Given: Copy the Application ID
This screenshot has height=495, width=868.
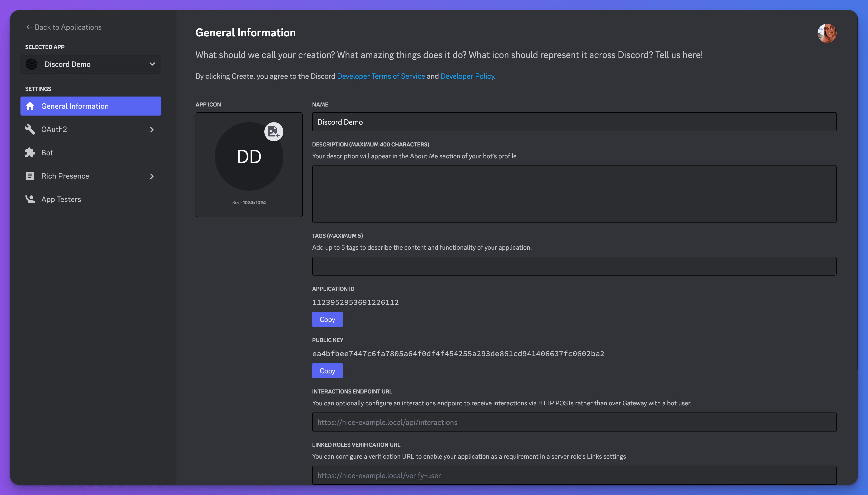Looking at the screenshot, I should (x=327, y=319).
